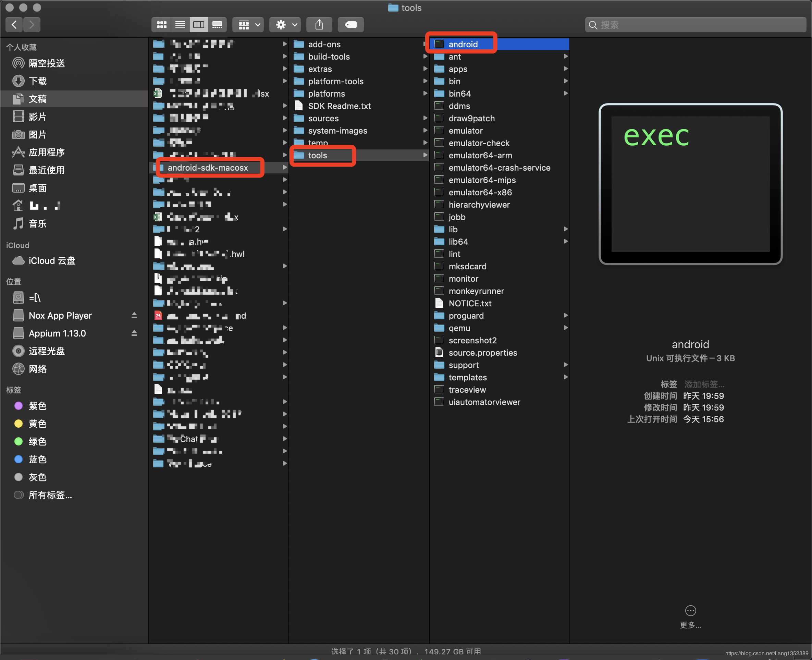Click the Edit Tags toolbar button

350,25
